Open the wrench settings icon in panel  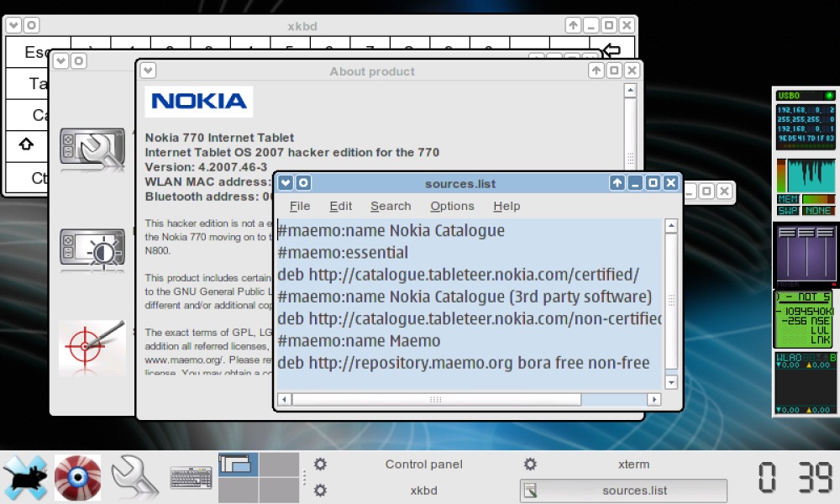coord(134,478)
